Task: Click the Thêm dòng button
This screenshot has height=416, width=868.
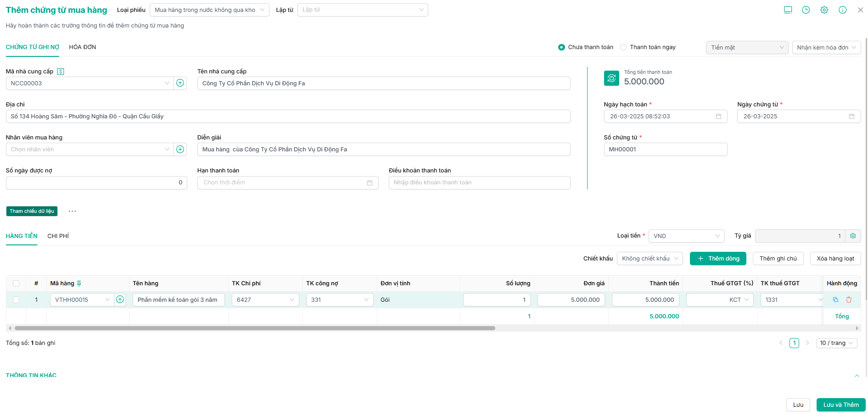Action: tap(718, 259)
